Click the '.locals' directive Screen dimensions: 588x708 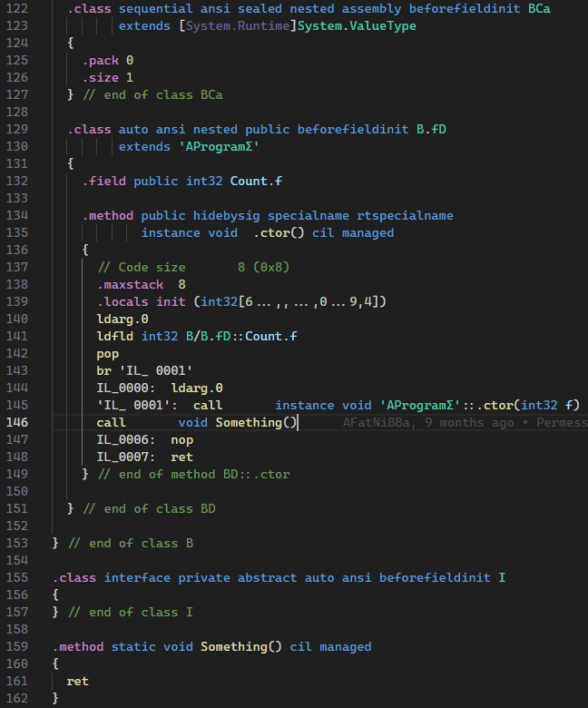[122, 301]
